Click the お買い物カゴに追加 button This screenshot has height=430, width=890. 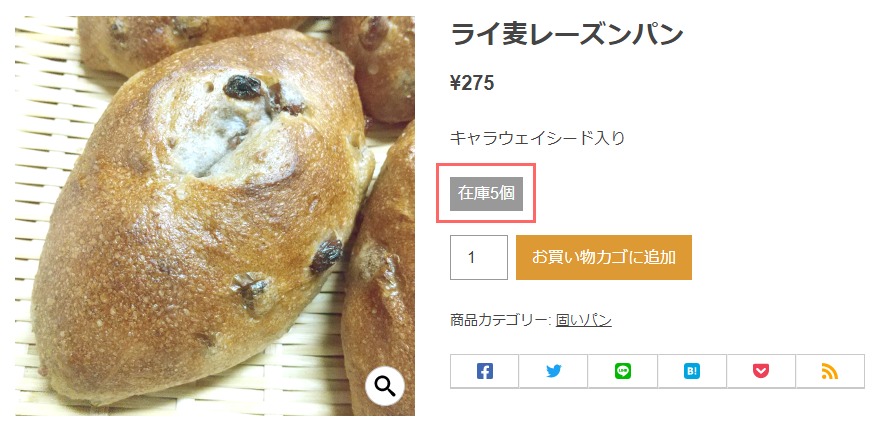[603, 258]
